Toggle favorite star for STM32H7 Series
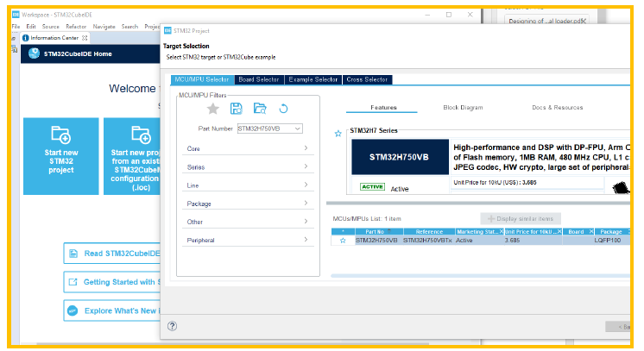The image size is (644, 351). click(338, 134)
